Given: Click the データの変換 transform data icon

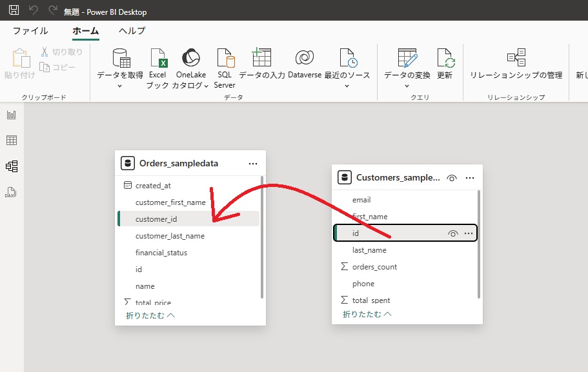Looking at the screenshot, I should pos(408,57).
